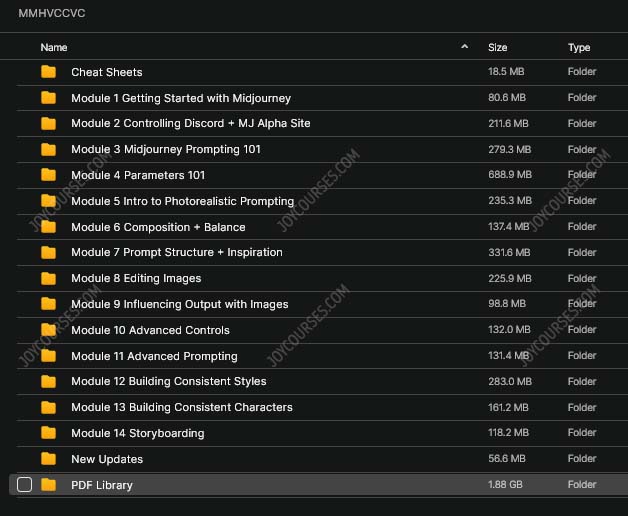Click the Module 14 Storyboarding folder icon
Screen dimensions: 628x516
click(x=48, y=433)
